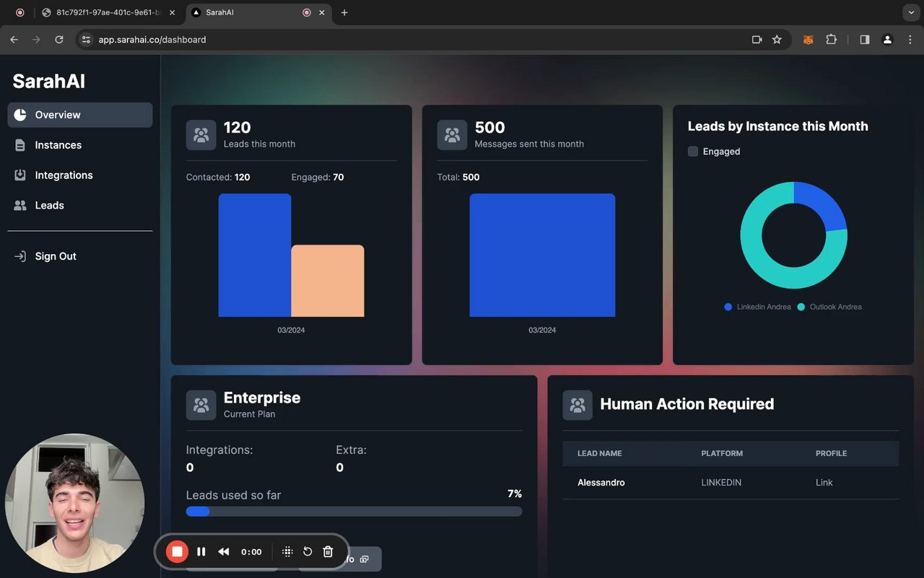Viewport: 924px width, 578px height.
Task: Click the peach Engaged bar in chart
Action: point(328,281)
